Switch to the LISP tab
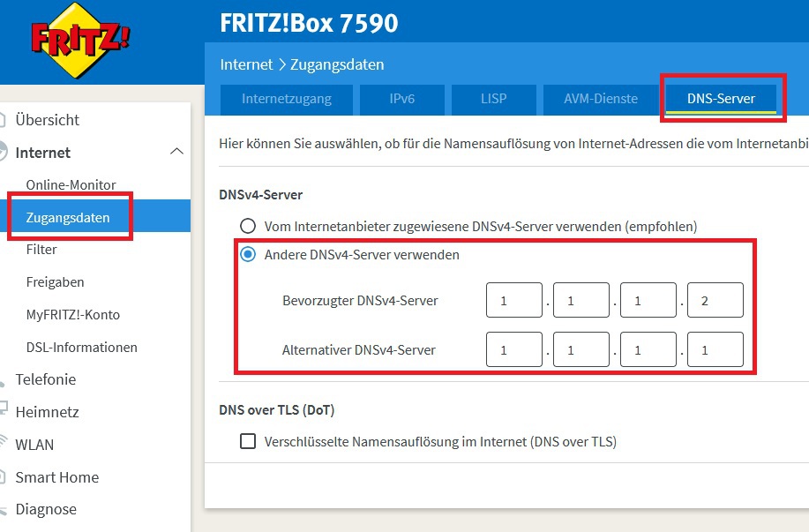The image size is (809, 532). [x=494, y=99]
